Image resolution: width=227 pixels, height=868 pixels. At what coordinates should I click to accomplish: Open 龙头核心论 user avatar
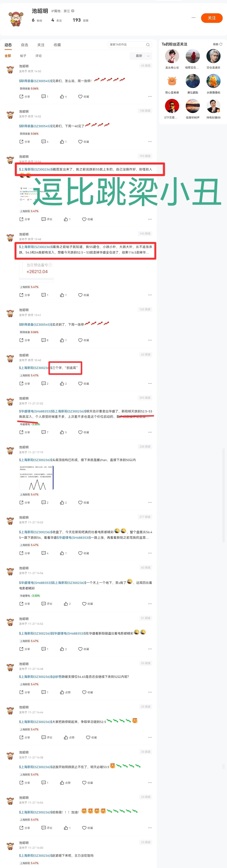[172, 56]
